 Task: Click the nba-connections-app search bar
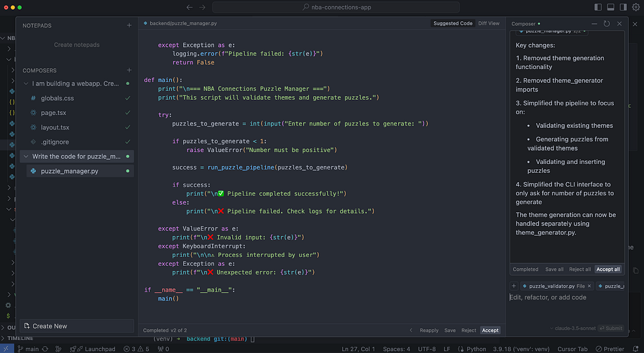[336, 8]
